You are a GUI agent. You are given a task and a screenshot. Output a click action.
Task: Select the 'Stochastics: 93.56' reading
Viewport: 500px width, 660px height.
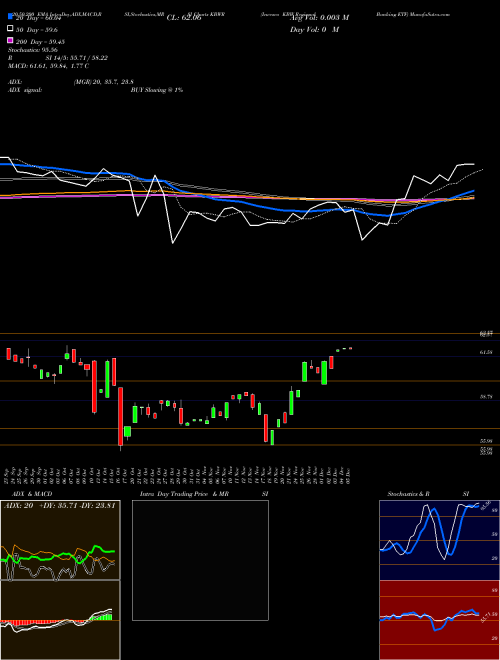[33, 50]
